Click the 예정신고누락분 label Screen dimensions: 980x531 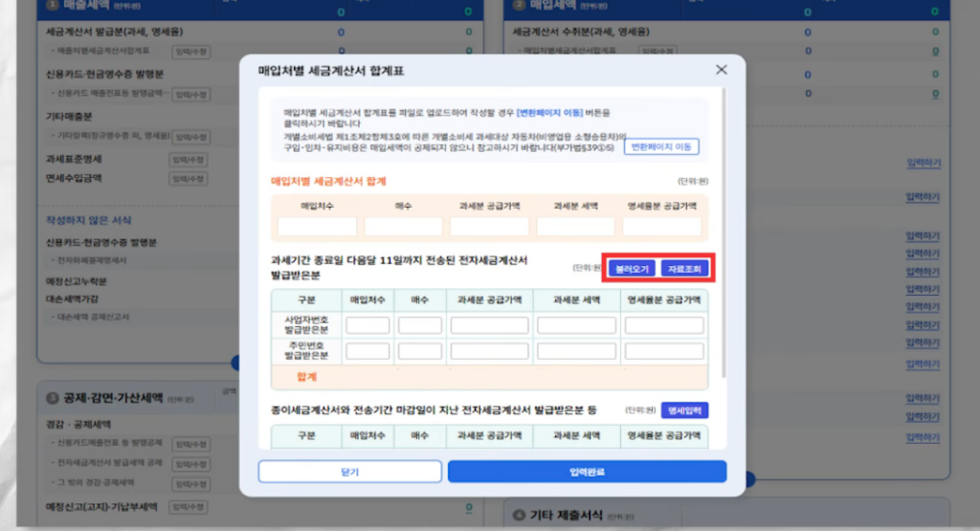click(x=77, y=281)
